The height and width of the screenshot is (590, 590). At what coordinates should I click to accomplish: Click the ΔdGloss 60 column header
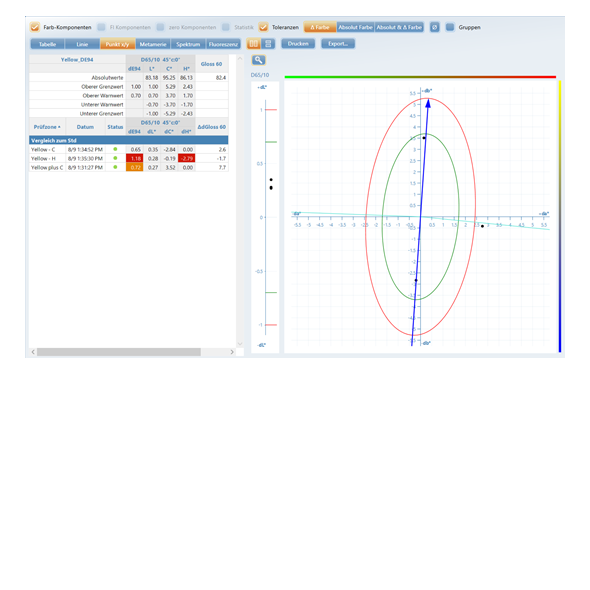point(211,127)
